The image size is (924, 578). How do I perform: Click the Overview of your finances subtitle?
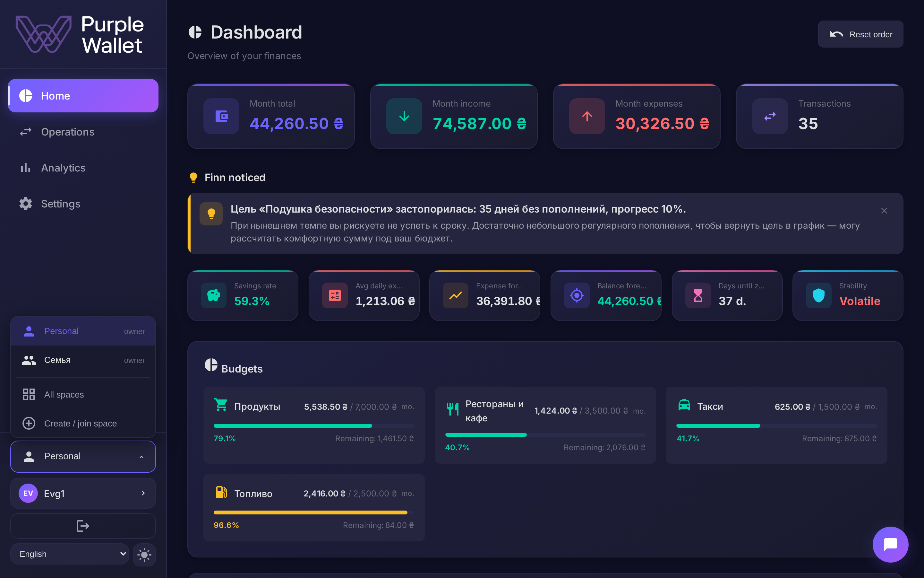244,56
